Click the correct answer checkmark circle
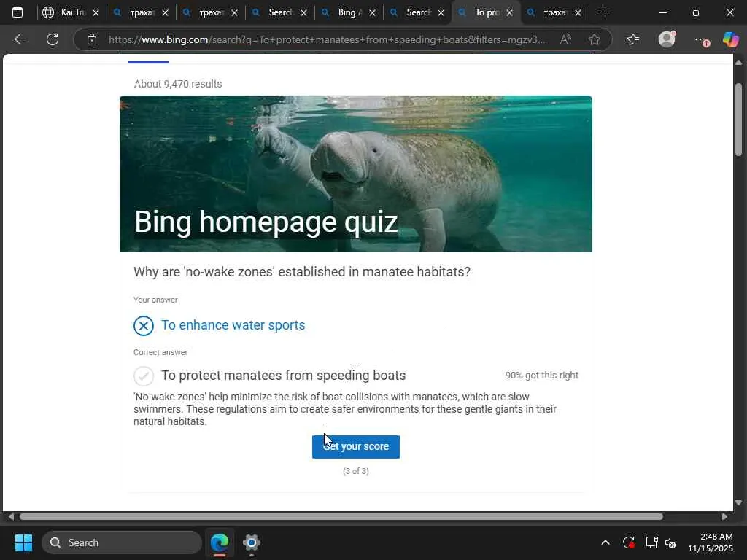The image size is (747, 560). (x=144, y=376)
